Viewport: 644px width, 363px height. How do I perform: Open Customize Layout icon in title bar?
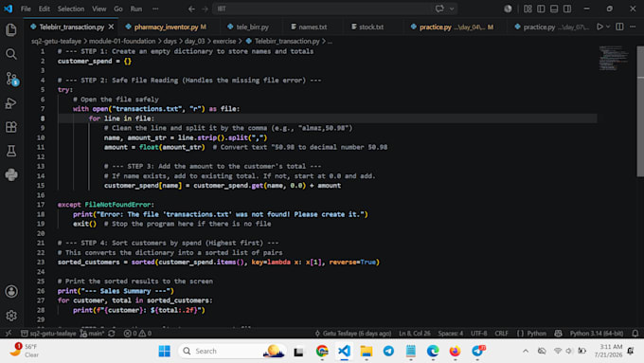coord(528,9)
